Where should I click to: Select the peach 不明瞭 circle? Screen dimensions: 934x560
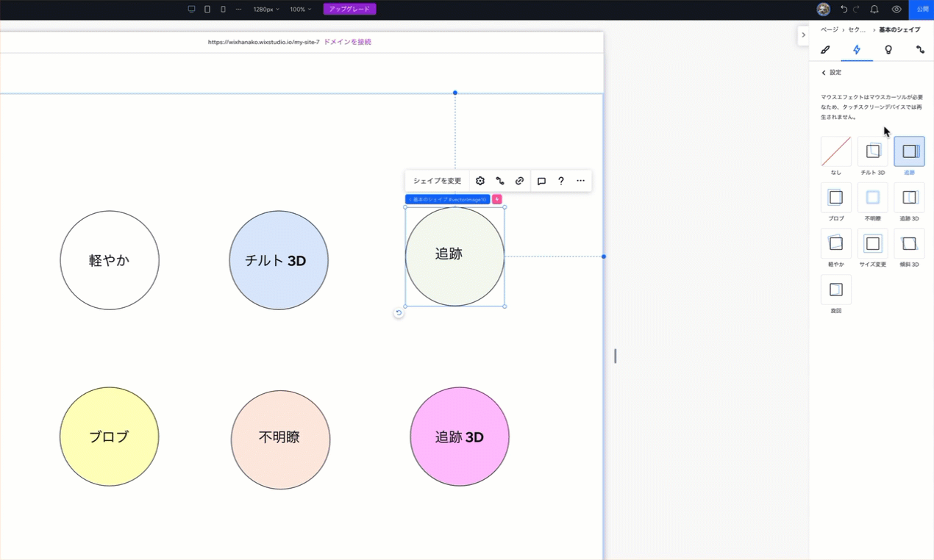pos(280,439)
